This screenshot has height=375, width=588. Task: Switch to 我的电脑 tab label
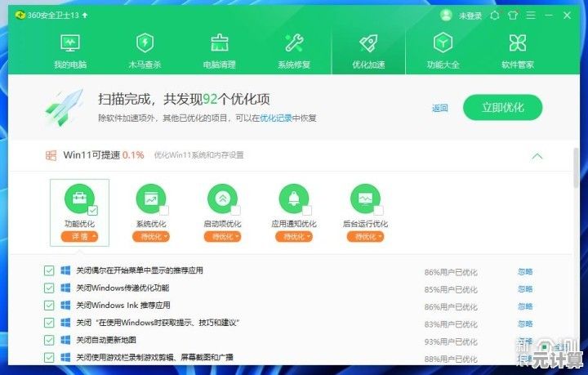click(x=70, y=65)
